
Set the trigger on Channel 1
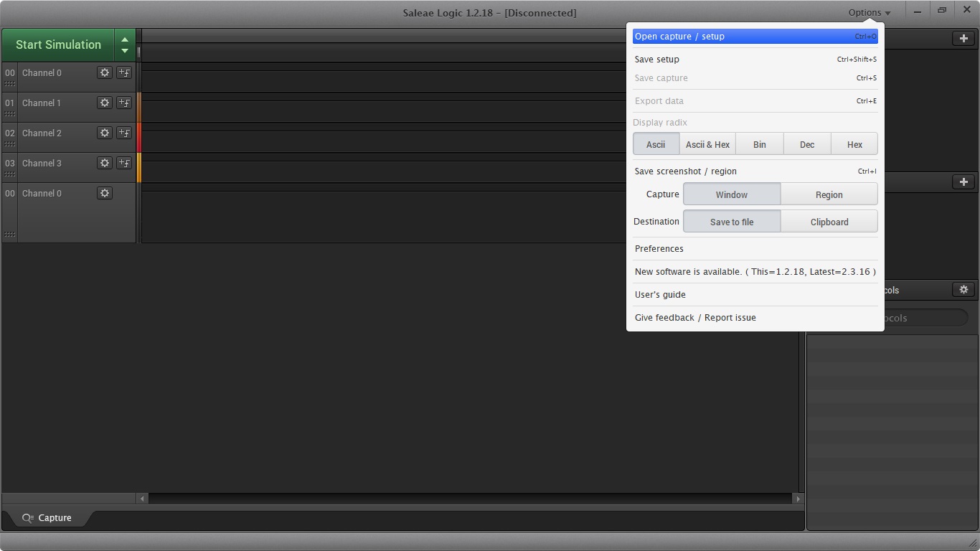coord(124,103)
